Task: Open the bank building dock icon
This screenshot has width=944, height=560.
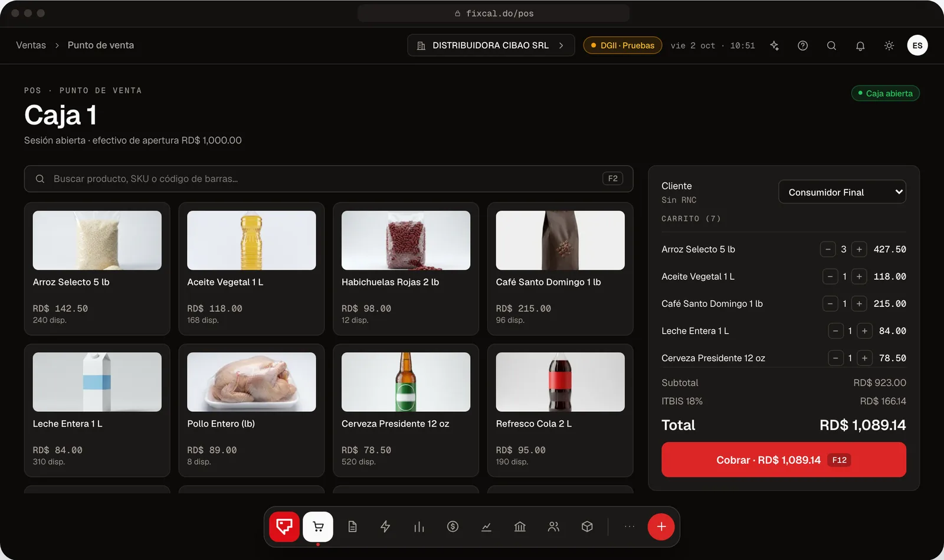Action: tap(520, 526)
